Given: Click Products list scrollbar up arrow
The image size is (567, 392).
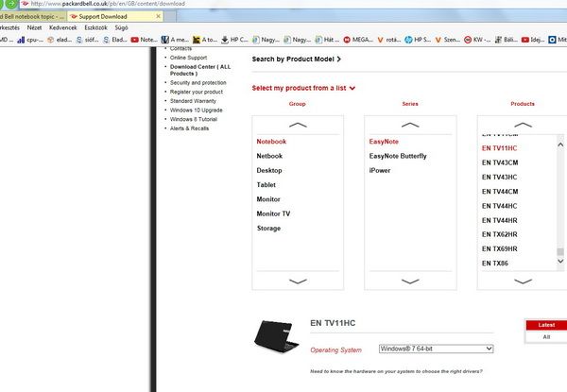Looking at the screenshot, I should (560, 145).
